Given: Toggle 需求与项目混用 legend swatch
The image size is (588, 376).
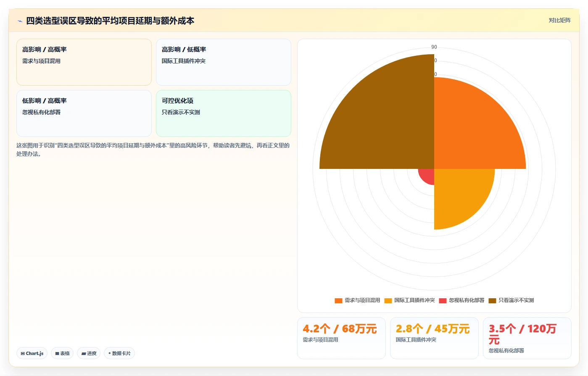Looking at the screenshot, I should tap(338, 300).
